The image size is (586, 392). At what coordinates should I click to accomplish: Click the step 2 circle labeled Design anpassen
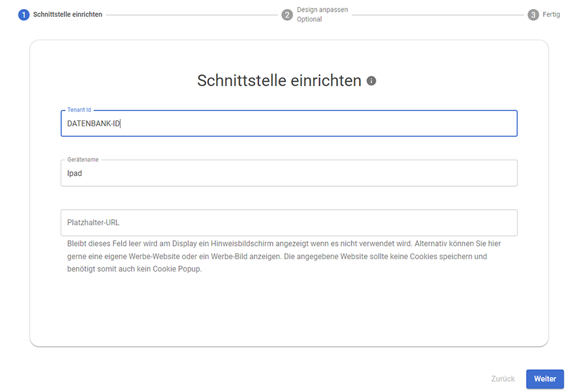pos(287,14)
